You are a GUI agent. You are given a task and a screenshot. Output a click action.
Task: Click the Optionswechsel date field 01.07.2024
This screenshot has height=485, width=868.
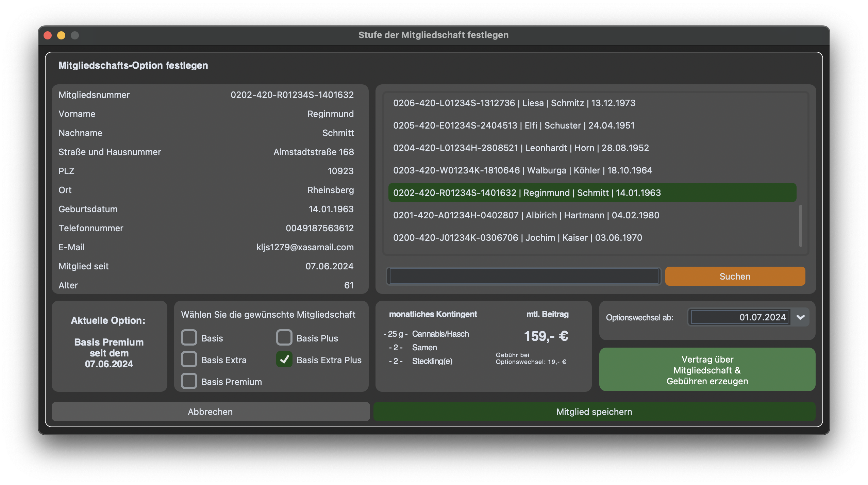pyautogui.click(x=740, y=317)
